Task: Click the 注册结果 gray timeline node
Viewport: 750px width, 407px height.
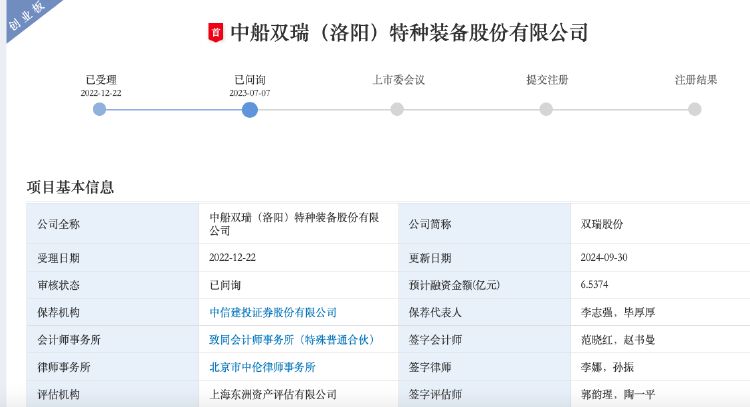Action: pos(695,109)
